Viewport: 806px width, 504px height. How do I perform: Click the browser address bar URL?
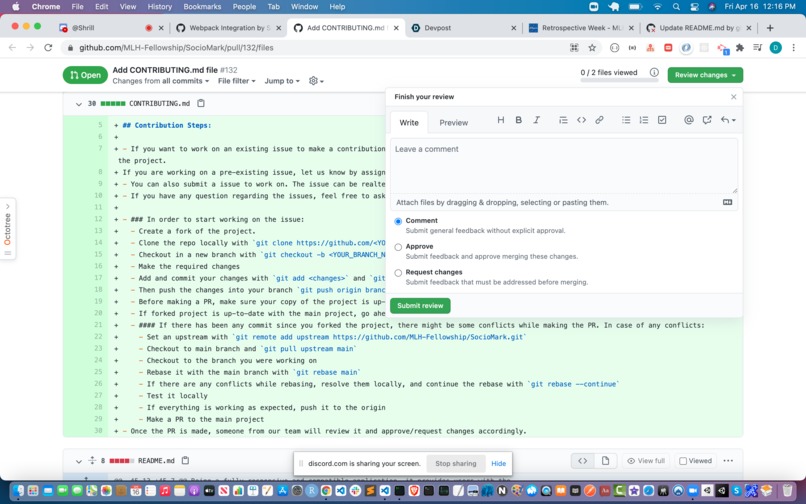(x=176, y=48)
